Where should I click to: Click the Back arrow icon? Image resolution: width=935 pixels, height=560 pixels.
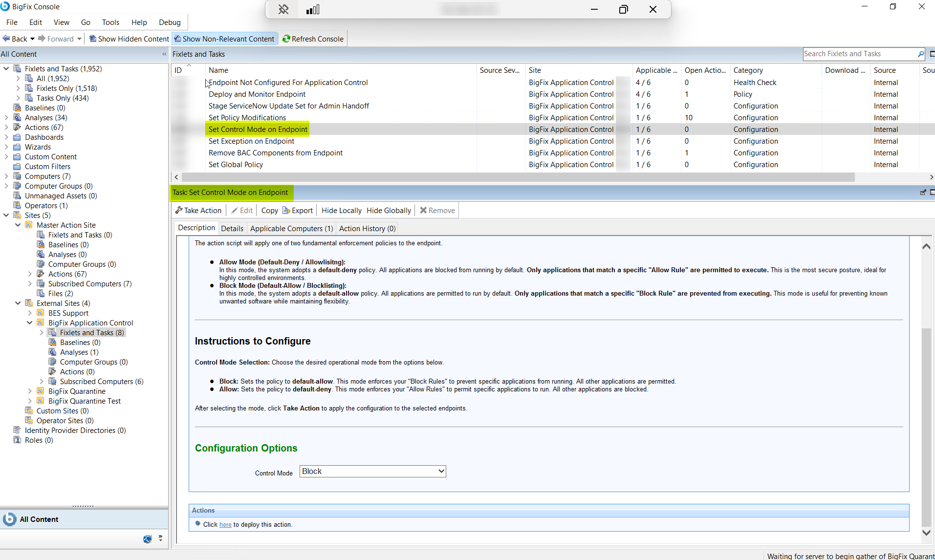tap(6, 39)
